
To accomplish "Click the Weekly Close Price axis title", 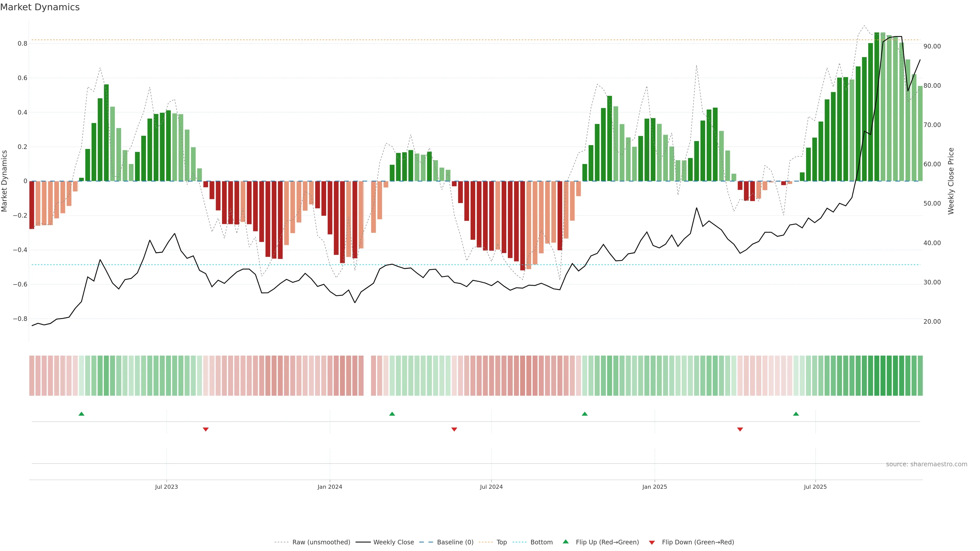I will [951, 181].
